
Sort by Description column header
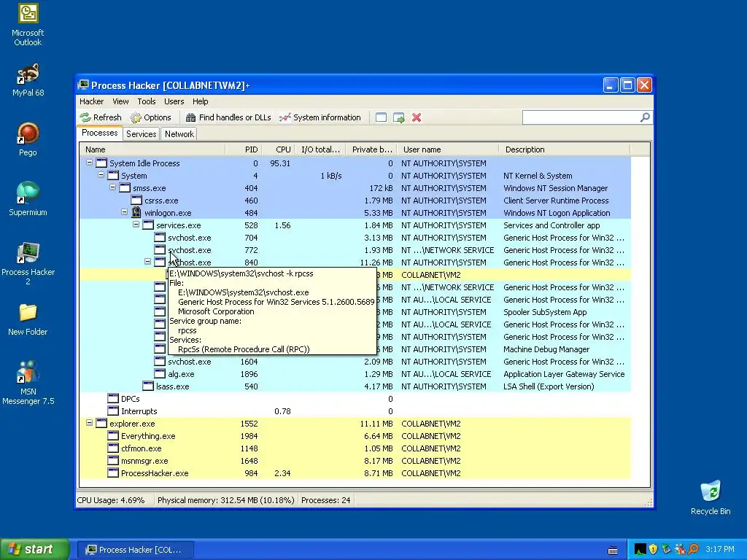(564, 149)
